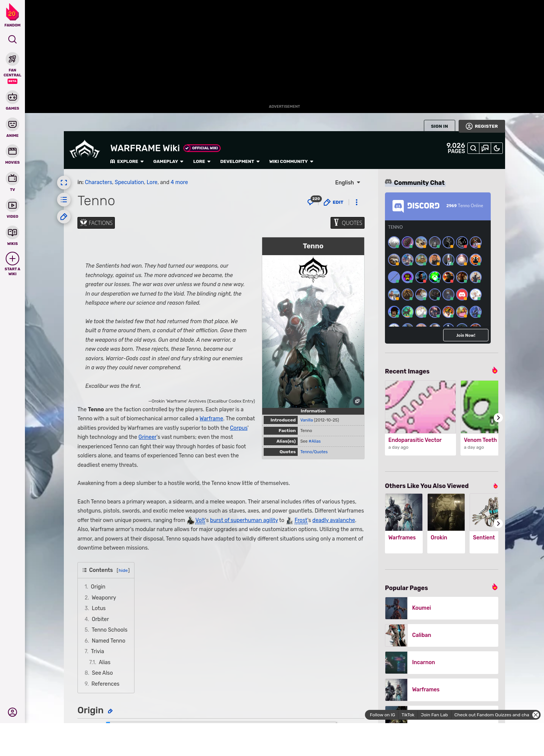
Task: Click the Warframe lotus wiki logo
Action: point(85,150)
